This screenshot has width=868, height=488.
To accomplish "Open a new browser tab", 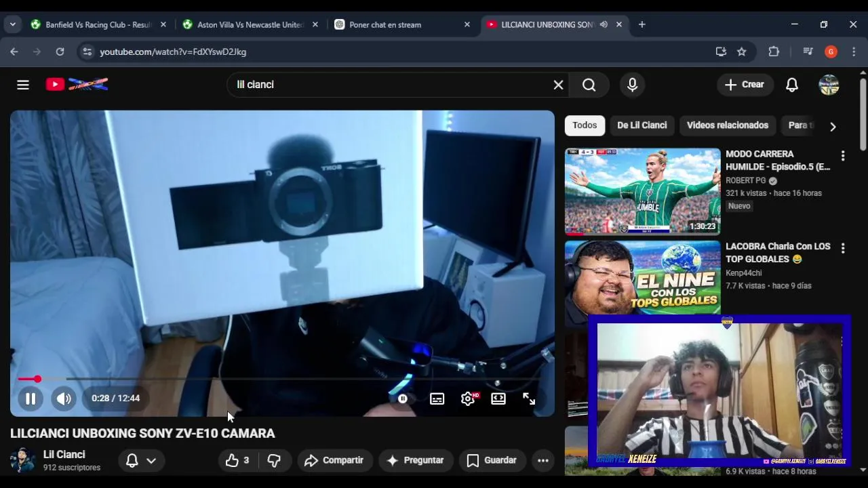I will 642,24.
